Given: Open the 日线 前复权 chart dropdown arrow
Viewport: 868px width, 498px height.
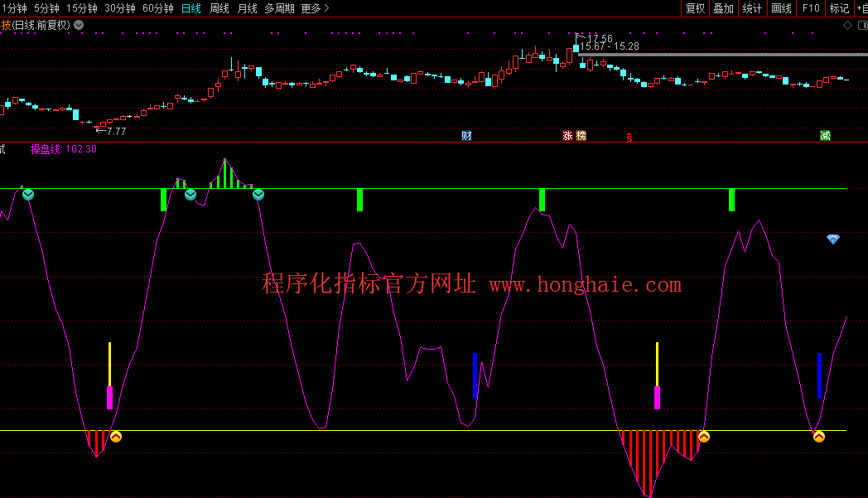Looking at the screenshot, I should 79,25.
